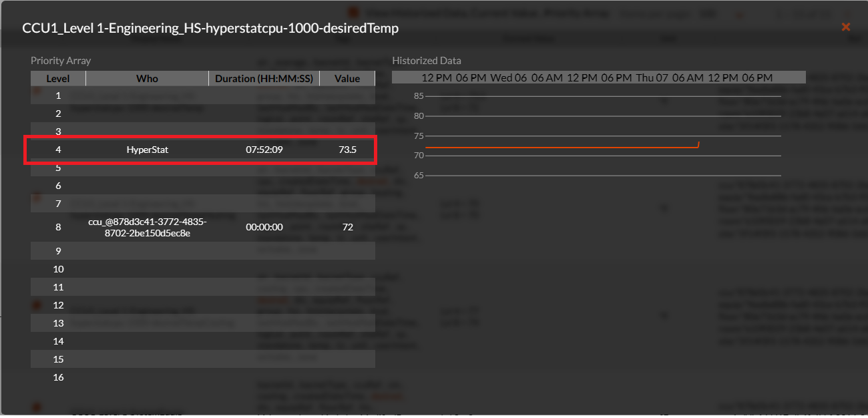Select priority level 10 row number
868x418 pixels.
58,269
